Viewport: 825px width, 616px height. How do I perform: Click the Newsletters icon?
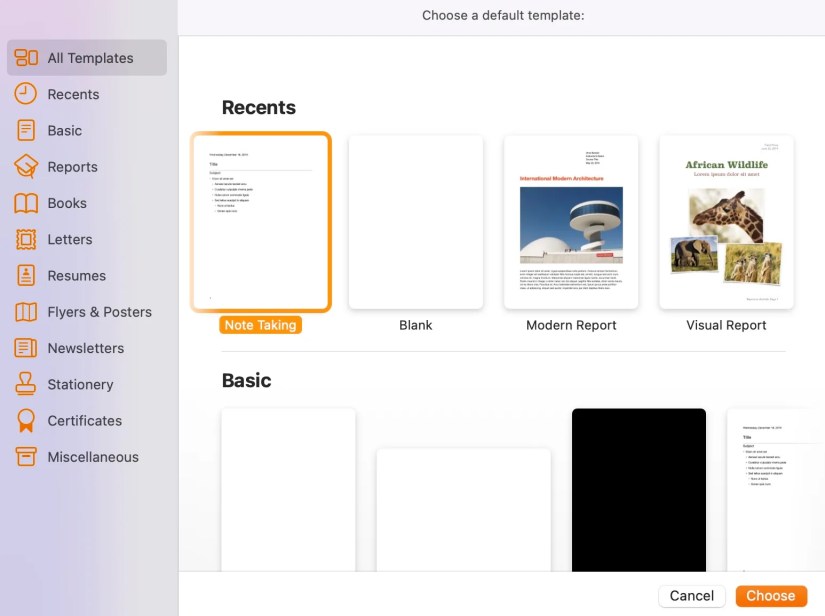click(x=26, y=348)
